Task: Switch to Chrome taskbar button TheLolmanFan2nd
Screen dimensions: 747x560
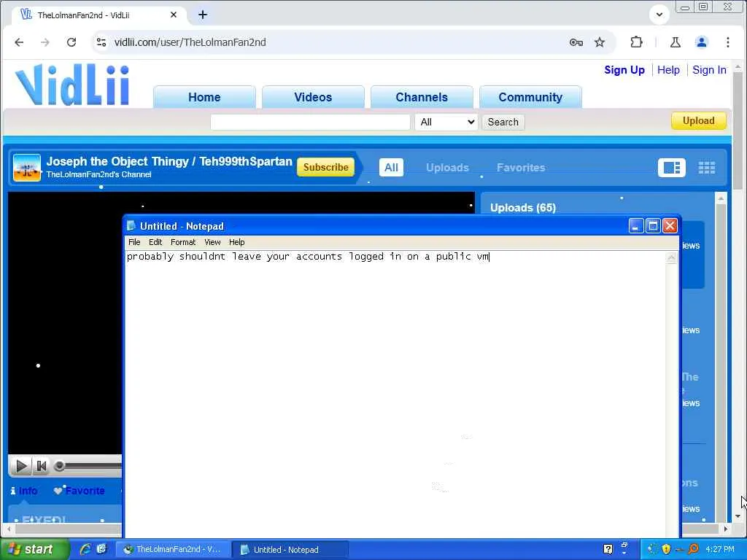Action: pyautogui.click(x=174, y=550)
